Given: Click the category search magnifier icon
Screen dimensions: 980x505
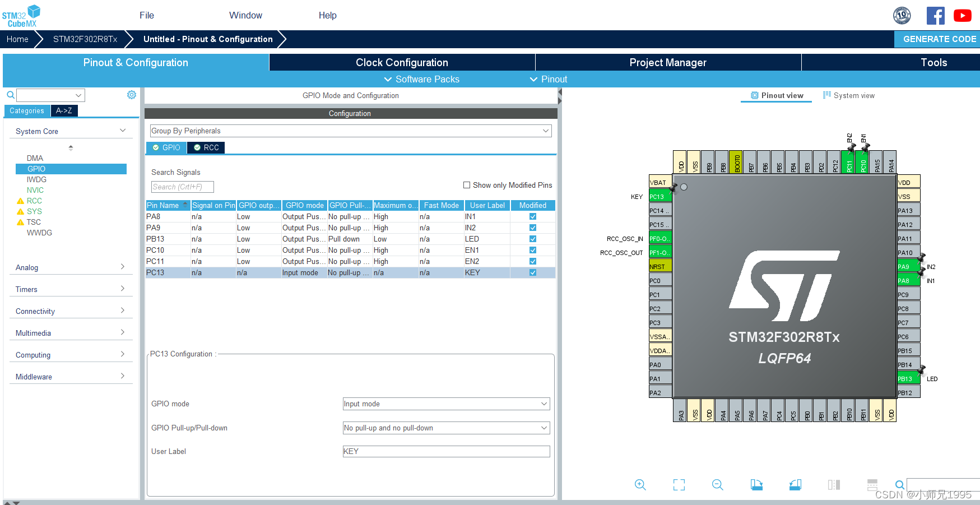Looking at the screenshot, I should click(x=10, y=95).
